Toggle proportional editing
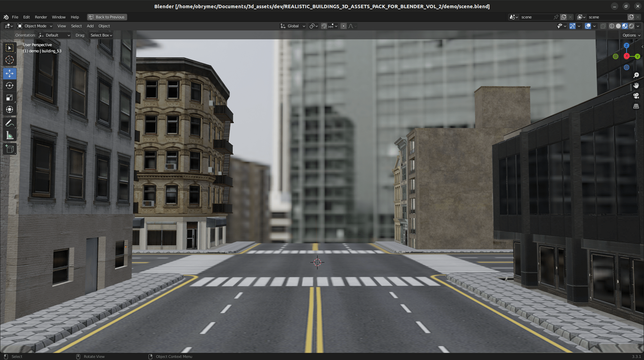 (x=343, y=26)
